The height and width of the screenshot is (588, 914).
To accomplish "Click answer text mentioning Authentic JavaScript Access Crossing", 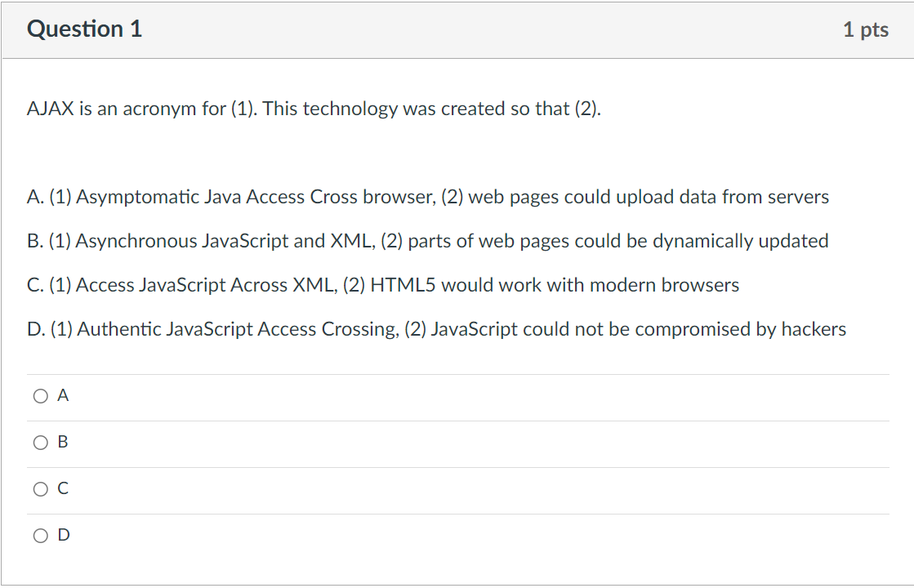I will click(x=437, y=328).
